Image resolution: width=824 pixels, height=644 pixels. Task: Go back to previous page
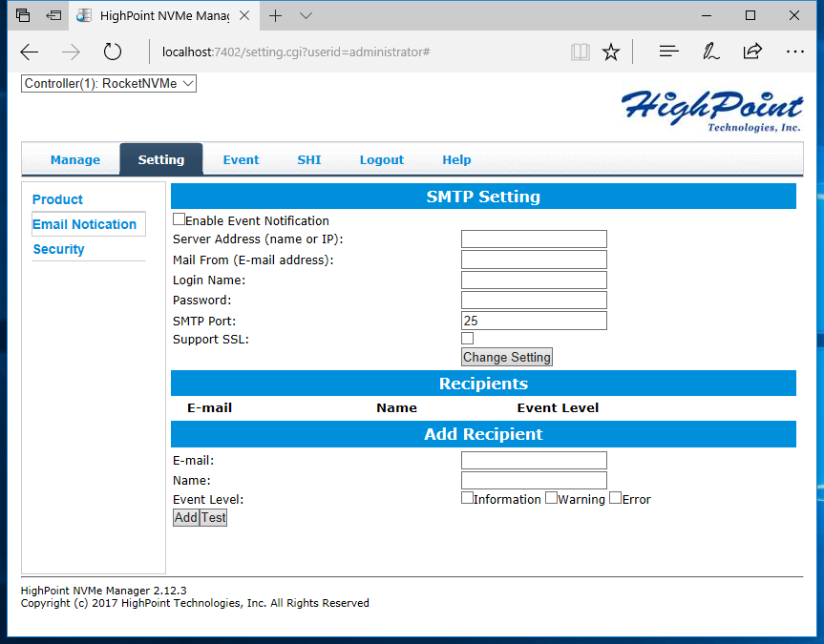30,52
